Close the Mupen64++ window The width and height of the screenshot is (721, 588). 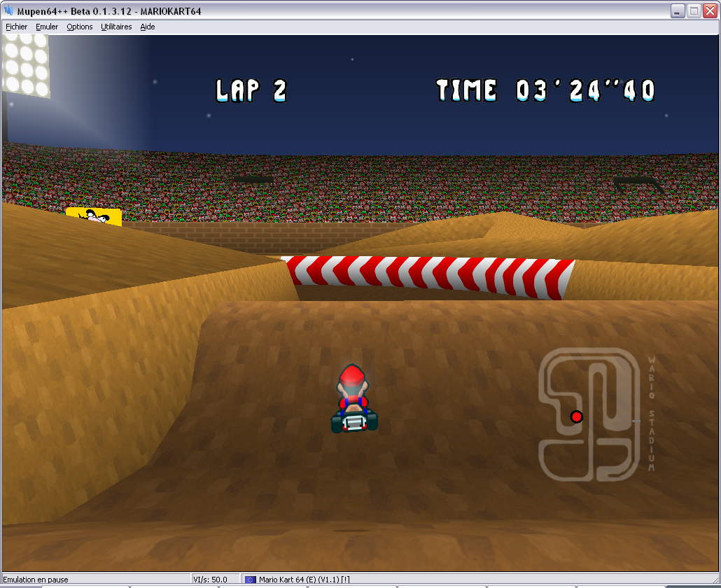710,11
